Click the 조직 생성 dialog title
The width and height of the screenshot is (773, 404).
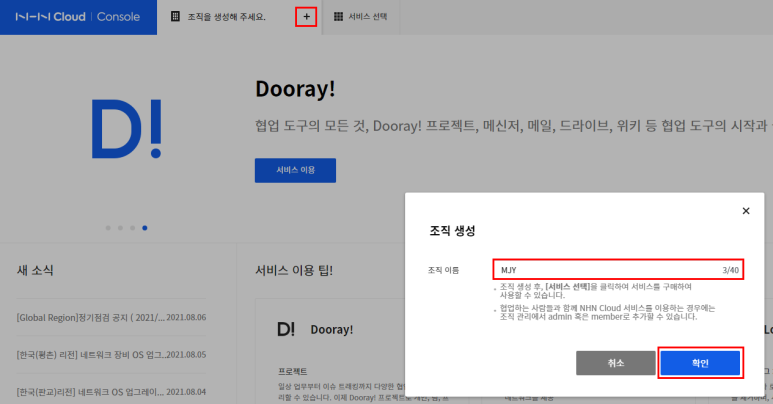pos(452,231)
